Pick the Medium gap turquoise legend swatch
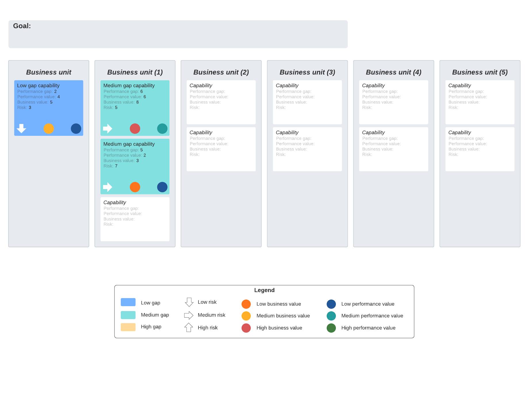Screen dimensions: 532x406 tap(128, 315)
